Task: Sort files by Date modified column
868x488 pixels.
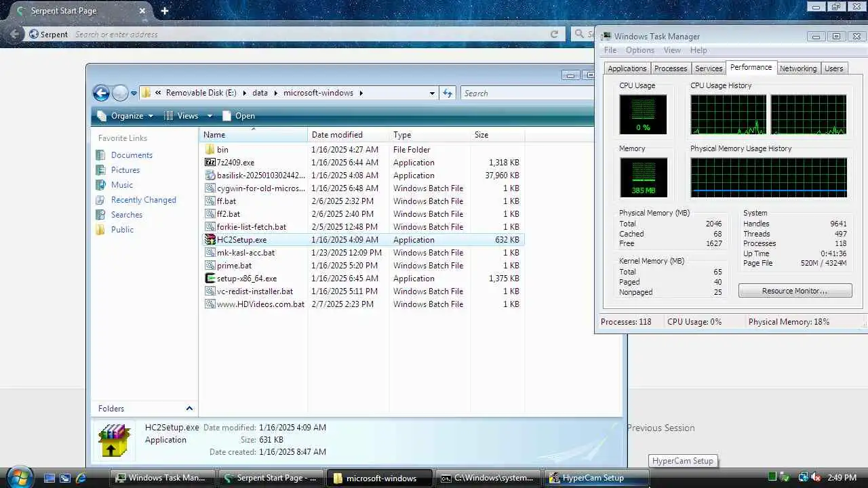Action: tap(349, 135)
